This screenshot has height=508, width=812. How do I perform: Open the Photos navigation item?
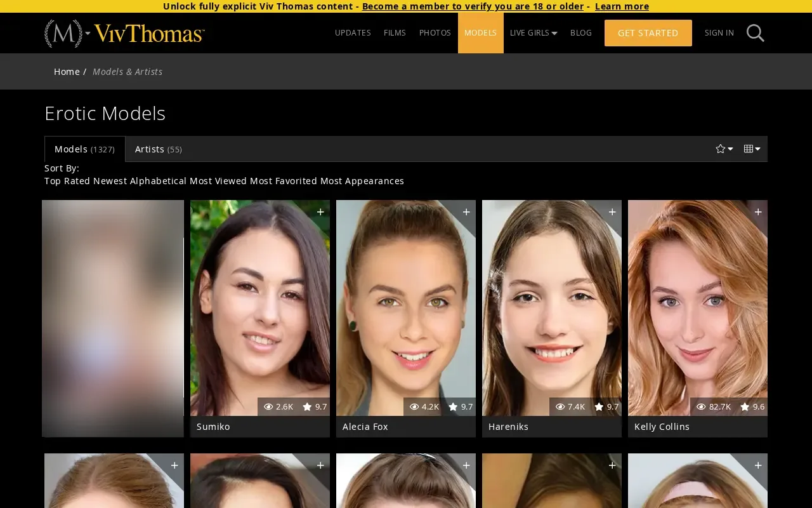(435, 33)
